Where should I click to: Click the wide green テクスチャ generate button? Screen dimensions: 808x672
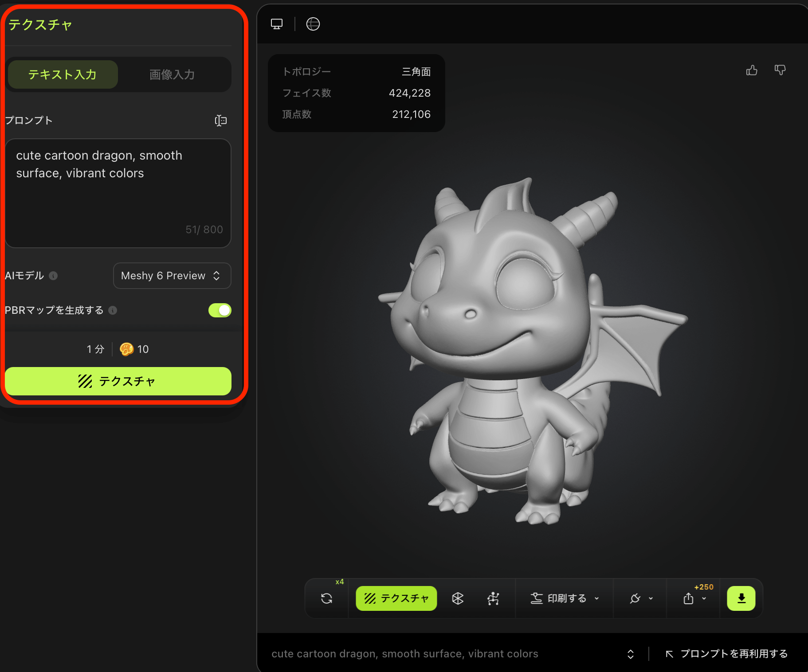(118, 381)
